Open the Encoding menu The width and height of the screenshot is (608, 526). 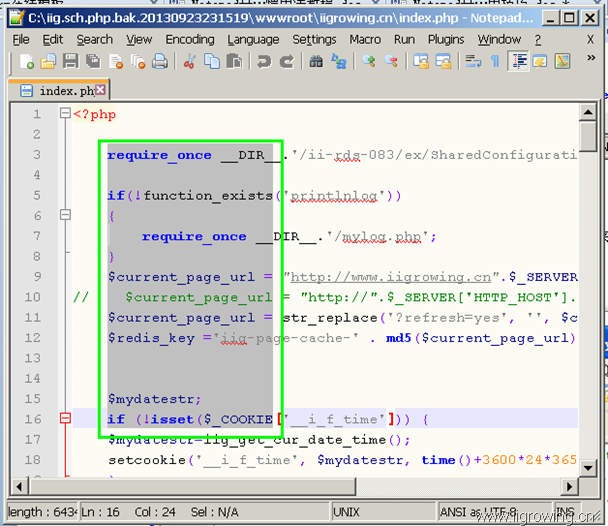tap(190, 40)
